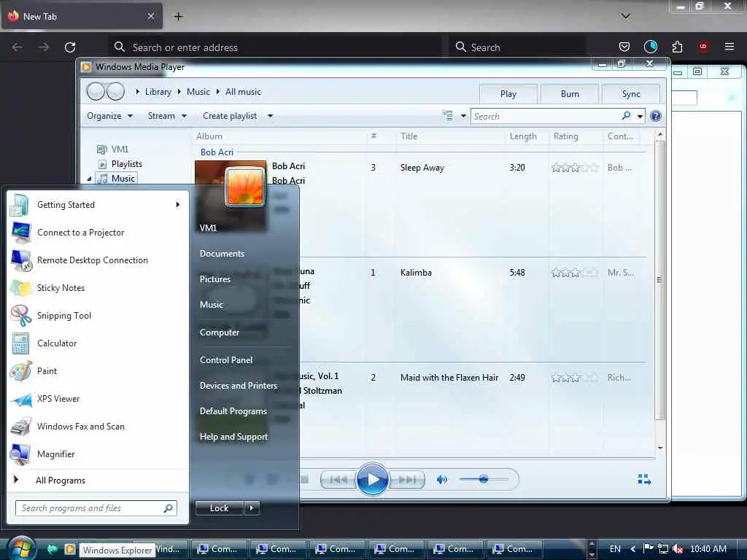
Task: Open the Media Player Help icon
Action: 656,116
